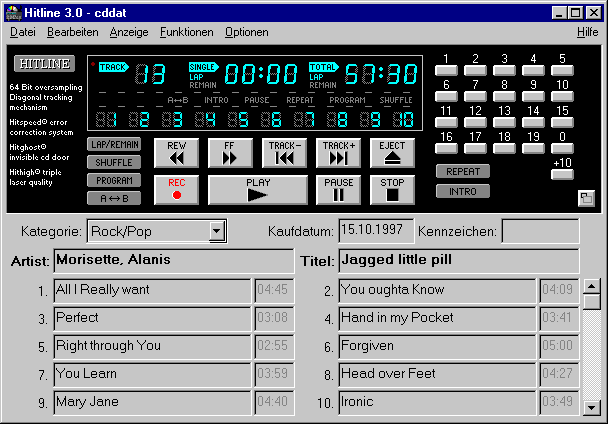Select track keypad button 6

[x=446, y=96]
